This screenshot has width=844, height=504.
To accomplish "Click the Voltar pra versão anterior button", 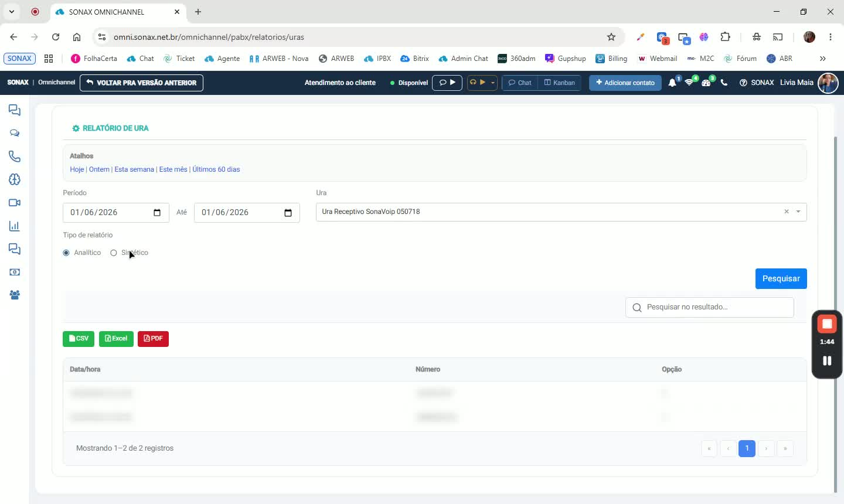I will pos(141,83).
